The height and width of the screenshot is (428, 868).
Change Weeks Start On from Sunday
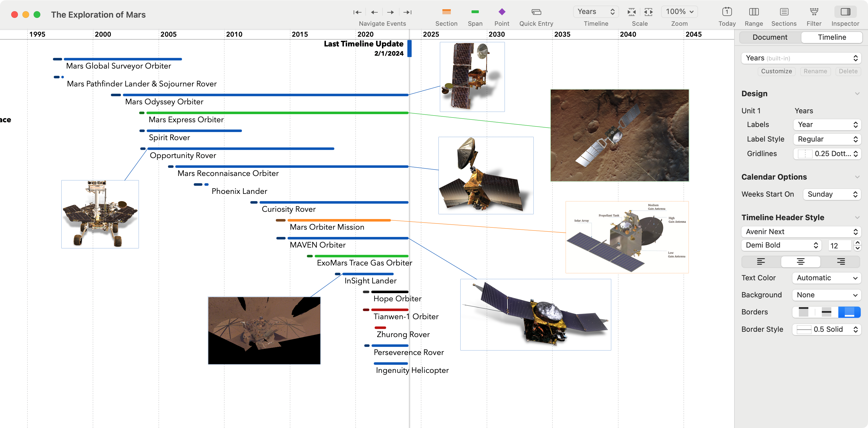point(832,194)
